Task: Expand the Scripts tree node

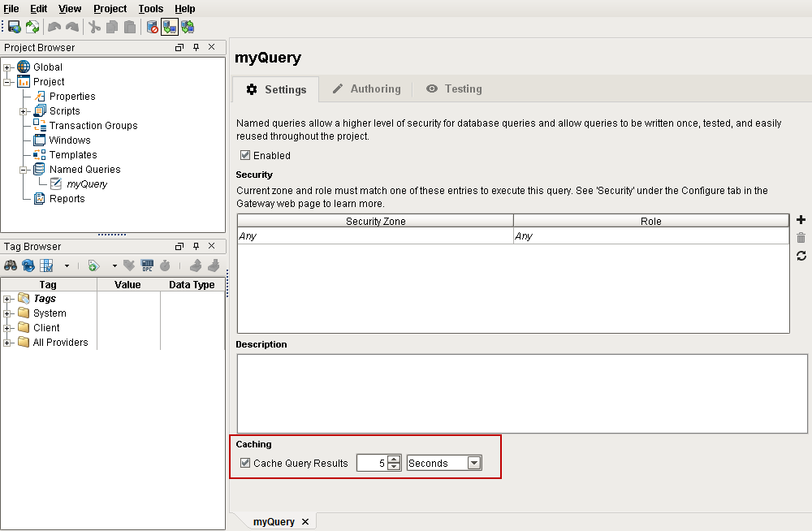Action: pyautogui.click(x=24, y=111)
